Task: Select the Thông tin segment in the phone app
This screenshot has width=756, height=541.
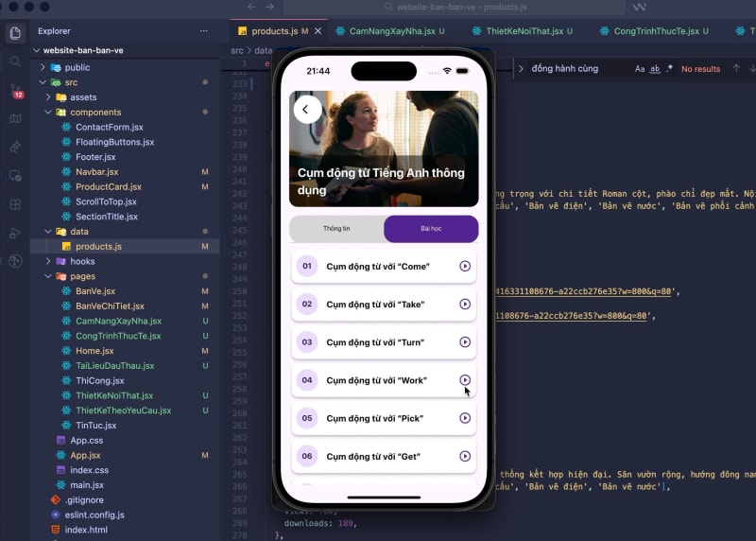Action: coord(336,229)
